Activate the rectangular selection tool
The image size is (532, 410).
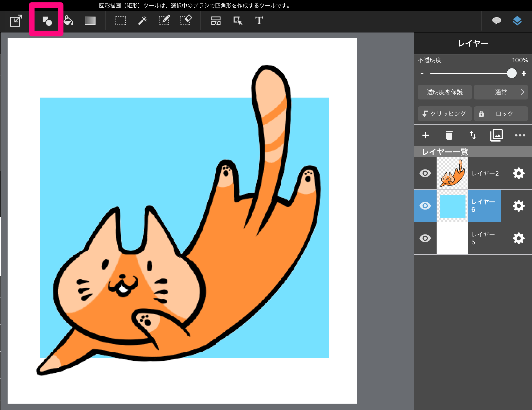tap(120, 21)
